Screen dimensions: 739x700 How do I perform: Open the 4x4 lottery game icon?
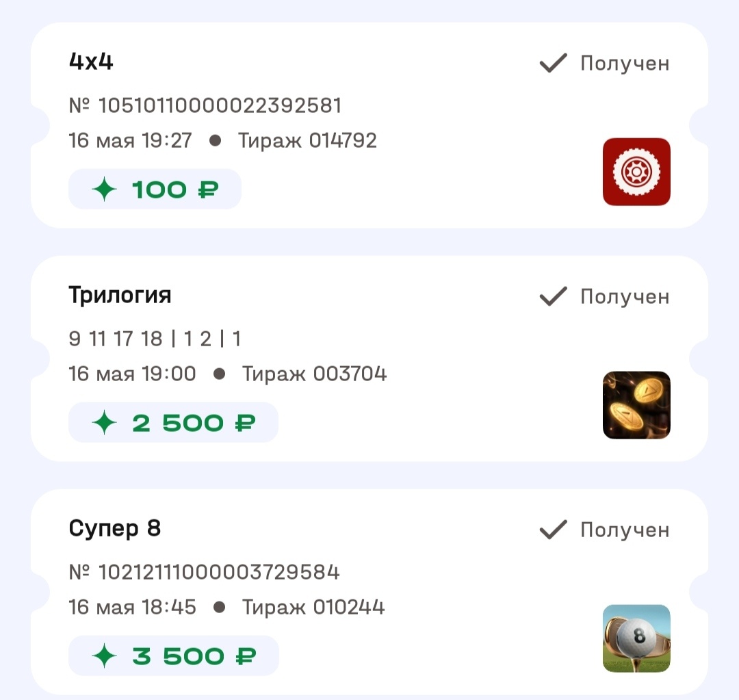[636, 171]
